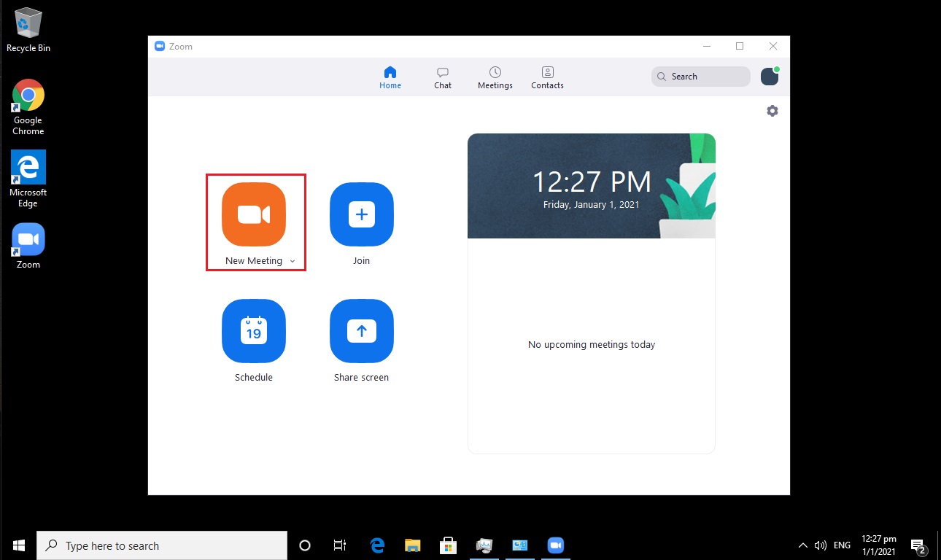Open the taskbar clock and date

click(879, 545)
